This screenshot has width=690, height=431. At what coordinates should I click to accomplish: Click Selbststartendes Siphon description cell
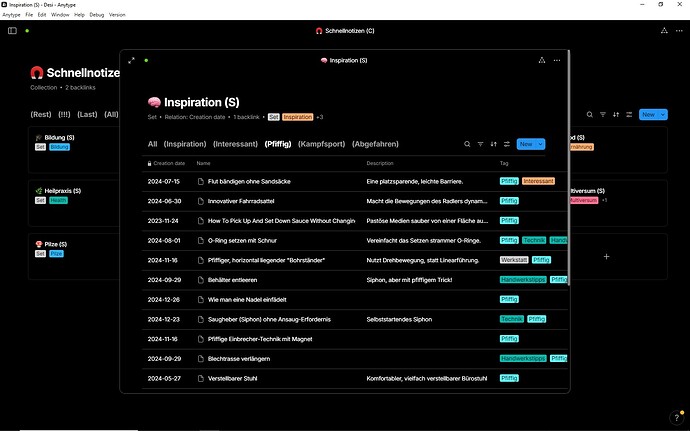click(399, 319)
